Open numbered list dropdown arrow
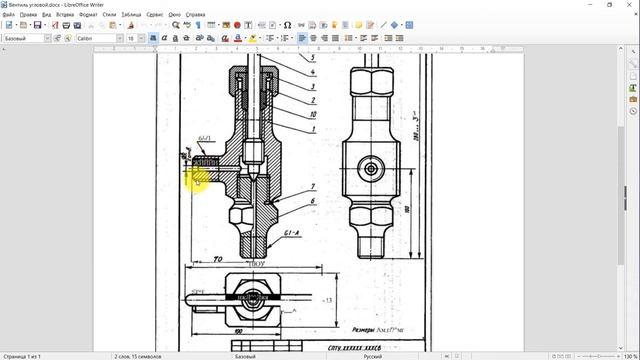640x360 pixels. [x=292, y=38]
